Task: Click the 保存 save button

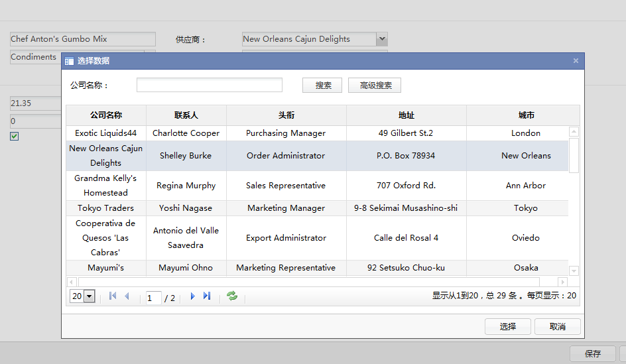Action: 592,353
